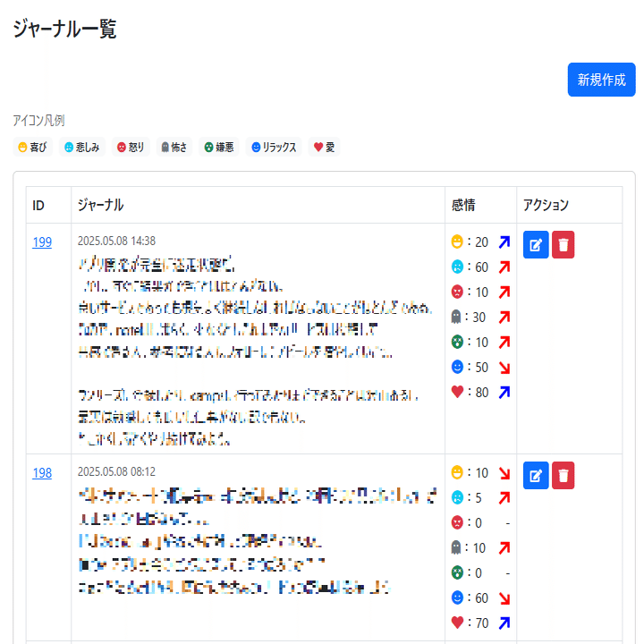This screenshot has height=644, width=644.
Task: Click sadness value 5 in entry 198
Action: [479, 498]
